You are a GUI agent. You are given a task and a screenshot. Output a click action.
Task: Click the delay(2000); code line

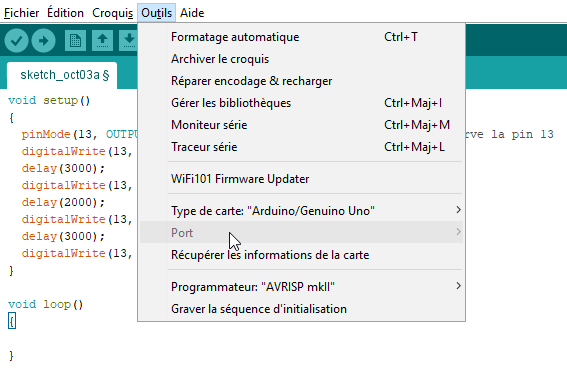63,202
